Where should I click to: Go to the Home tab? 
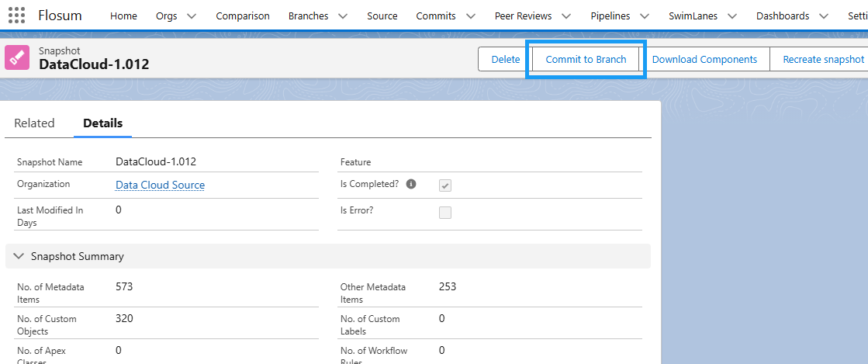(x=123, y=16)
